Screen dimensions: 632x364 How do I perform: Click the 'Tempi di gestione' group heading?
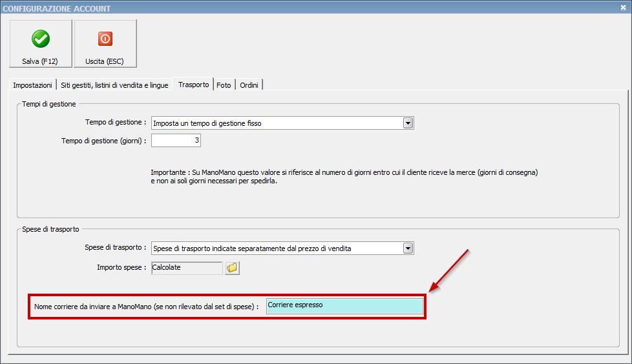click(49, 104)
